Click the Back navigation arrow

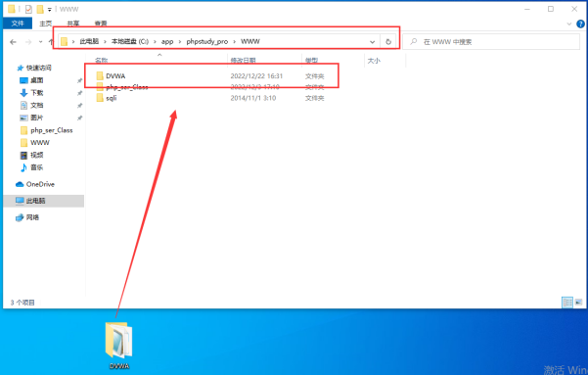pos(13,42)
